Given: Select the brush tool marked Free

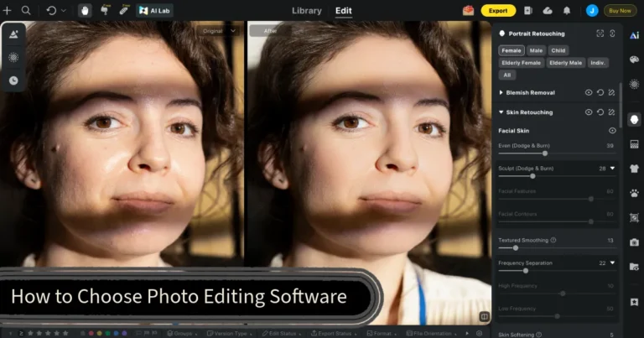Looking at the screenshot, I should coord(105,10).
